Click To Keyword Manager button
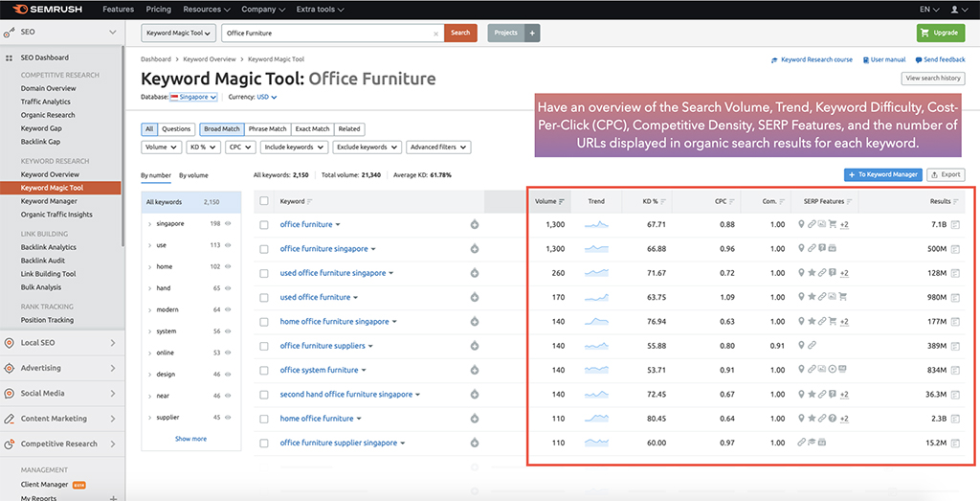 [883, 174]
